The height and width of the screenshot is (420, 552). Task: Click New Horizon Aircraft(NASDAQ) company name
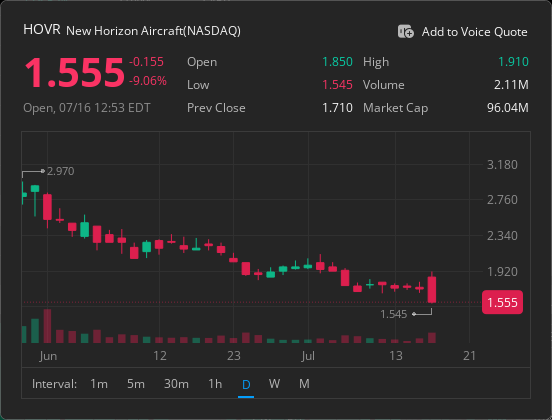[x=153, y=31]
